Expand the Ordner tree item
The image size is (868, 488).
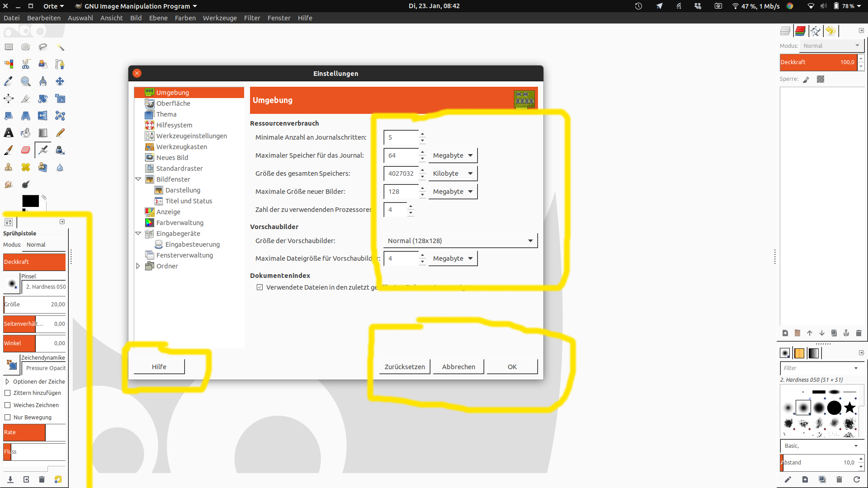tap(138, 266)
